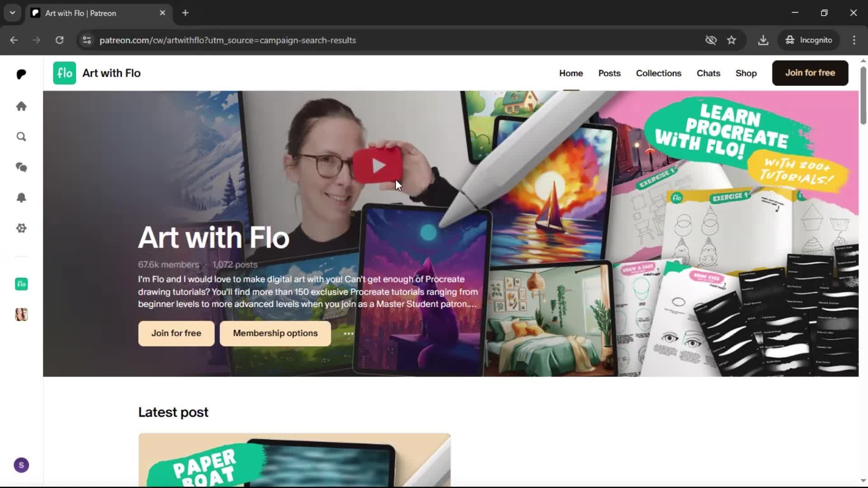The image size is (868, 488).
Task: Open the three-dot more options menu
Action: [349, 333]
